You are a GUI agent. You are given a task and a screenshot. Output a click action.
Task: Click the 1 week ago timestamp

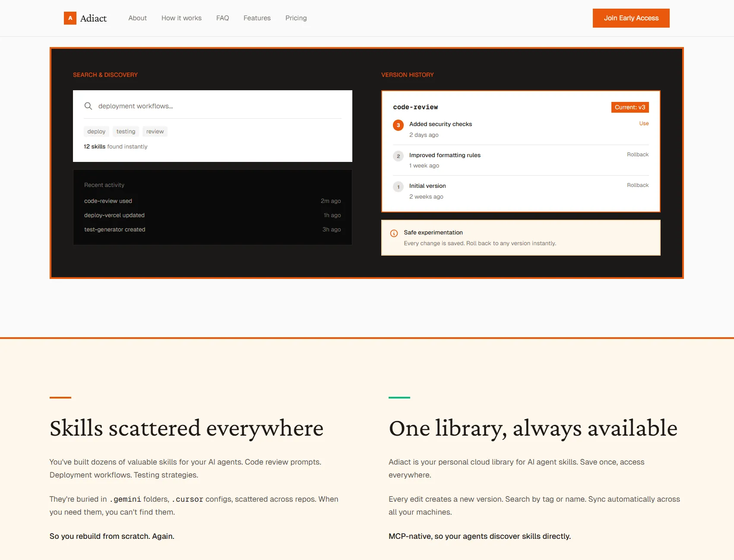(424, 165)
